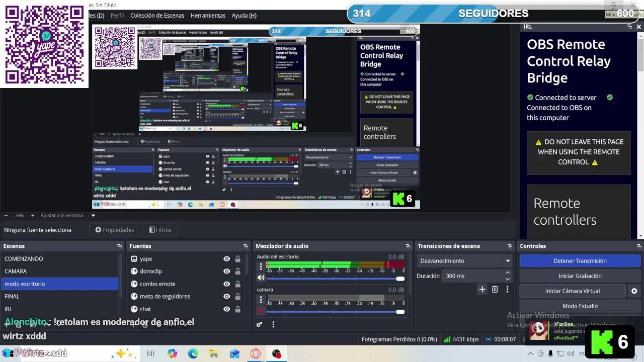Undock the Escenas panel
Screen dimensions: 644x362
coord(119,246)
